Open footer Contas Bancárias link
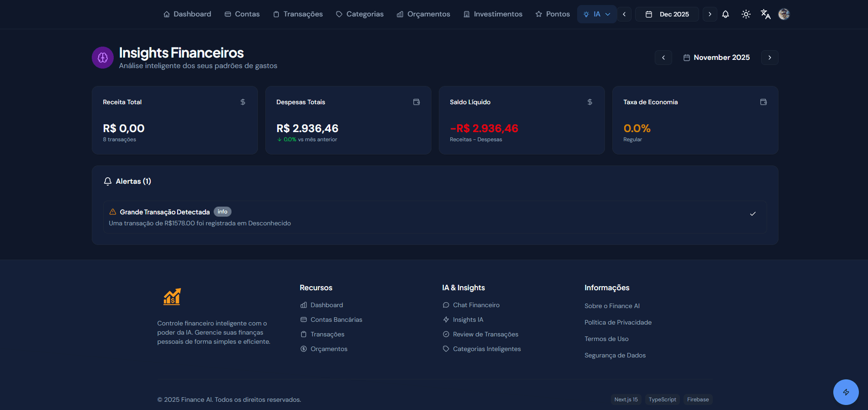This screenshot has width=868, height=410. [x=331, y=319]
